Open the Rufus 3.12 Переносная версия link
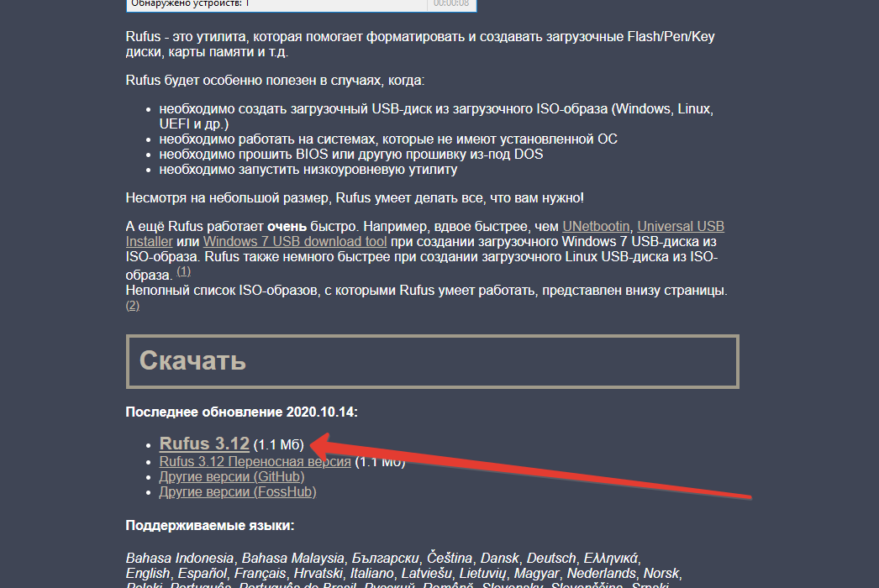 click(255, 462)
